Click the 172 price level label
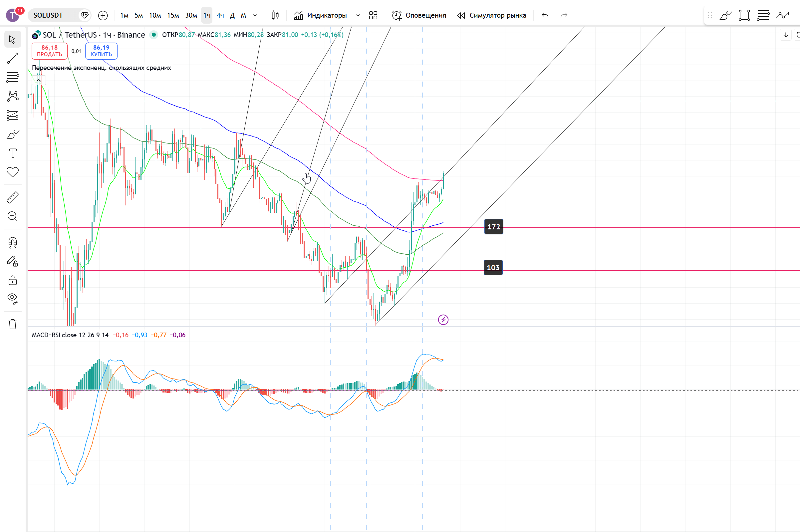 [x=493, y=227]
